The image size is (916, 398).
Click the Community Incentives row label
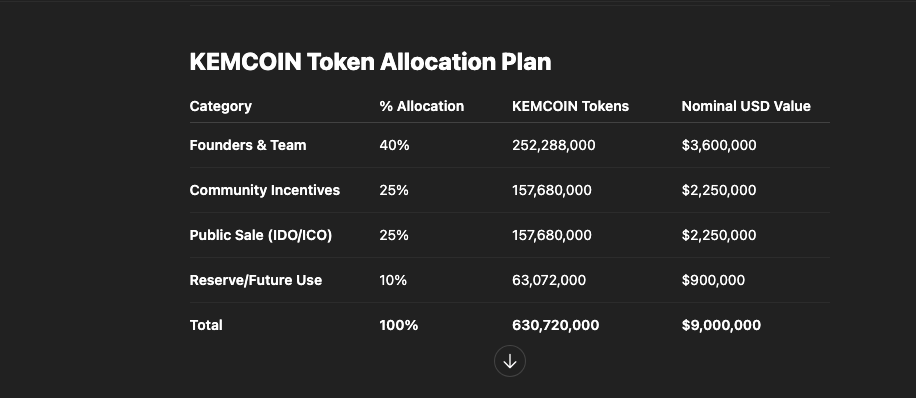pos(265,190)
